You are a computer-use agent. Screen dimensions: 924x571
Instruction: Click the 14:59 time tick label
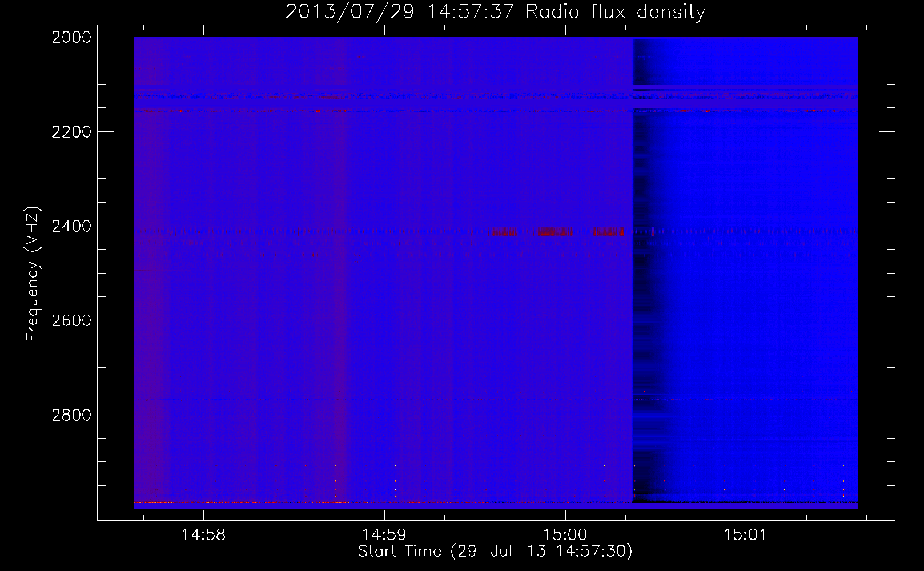[x=384, y=534]
